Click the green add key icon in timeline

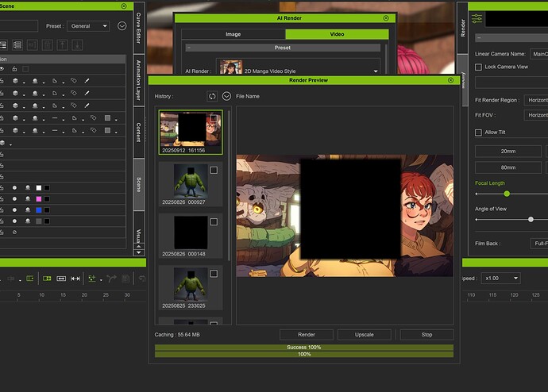pyautogui.click(x=92, y=279)
